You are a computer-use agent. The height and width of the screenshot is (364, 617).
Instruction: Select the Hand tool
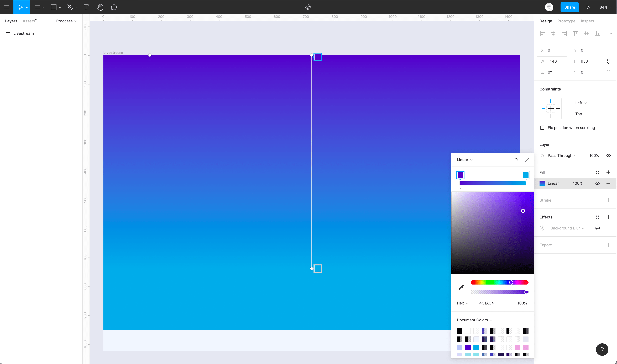click(x=100, y=7)
